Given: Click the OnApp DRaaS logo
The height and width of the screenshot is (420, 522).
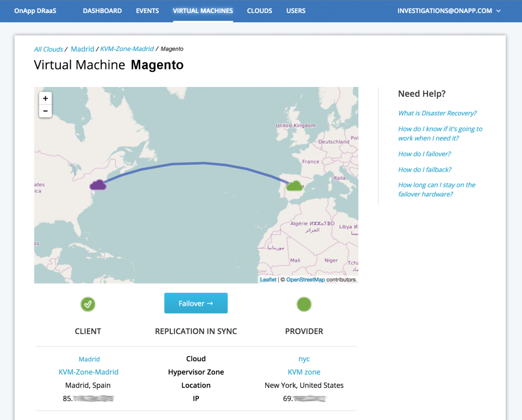Looking at the screenshot, I should (x=35, y=10).
